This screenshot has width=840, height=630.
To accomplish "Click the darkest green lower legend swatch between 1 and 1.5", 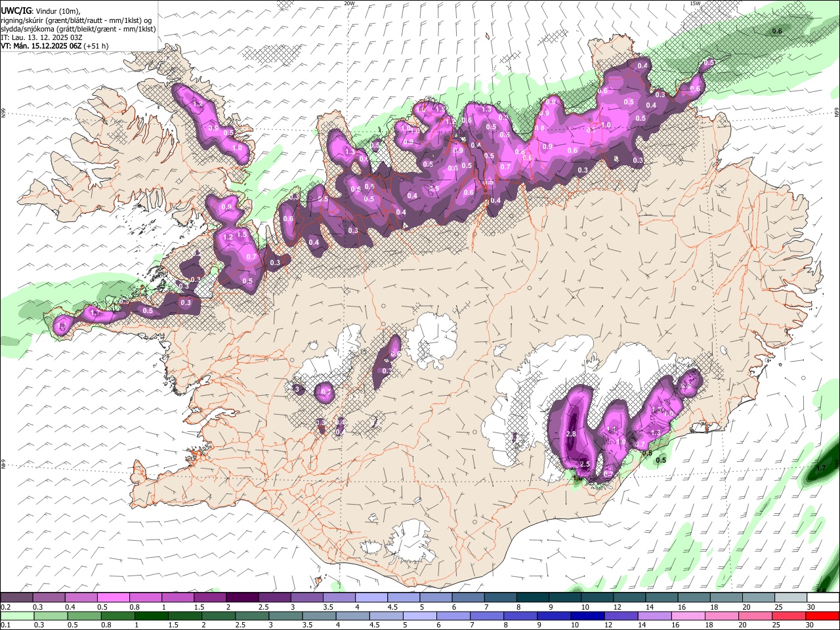I will (x=153, y=616).
